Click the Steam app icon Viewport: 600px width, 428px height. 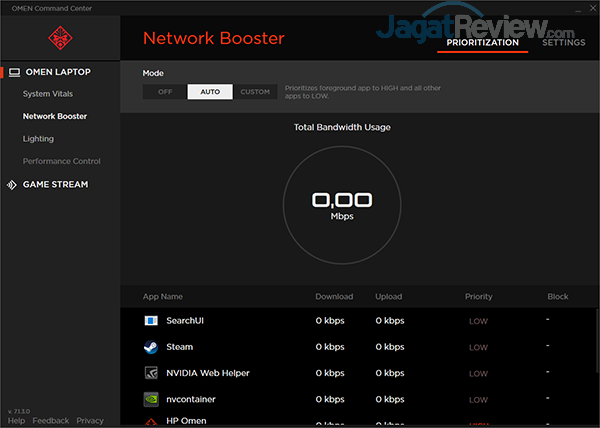[151, 347]
